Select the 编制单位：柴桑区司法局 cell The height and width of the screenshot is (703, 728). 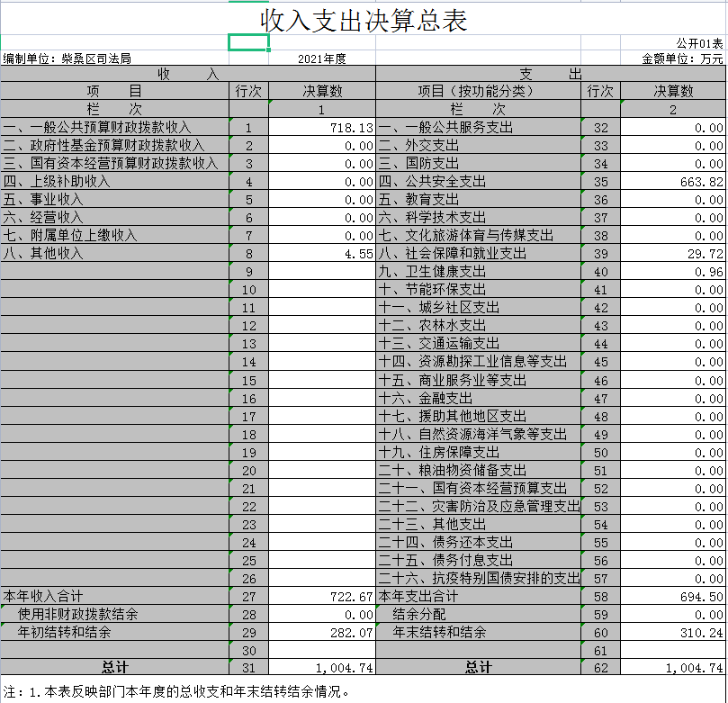(x=67, y=59)
